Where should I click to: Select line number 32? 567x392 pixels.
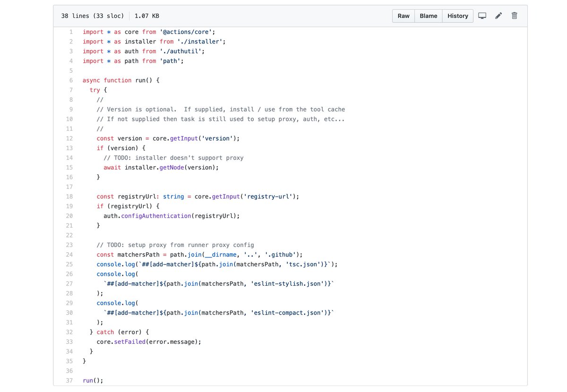pyautogui.click(x=69, y=332)
